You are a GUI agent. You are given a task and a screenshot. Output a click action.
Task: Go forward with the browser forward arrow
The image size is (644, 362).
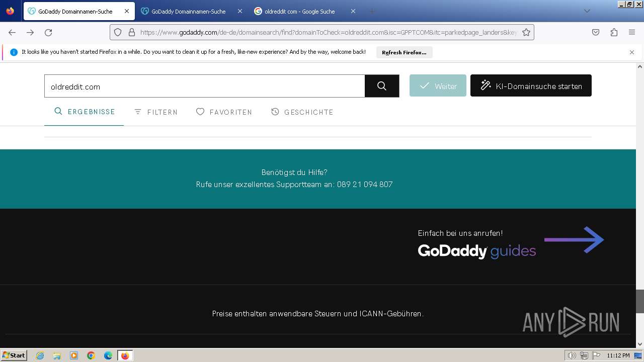pos(30,32)
